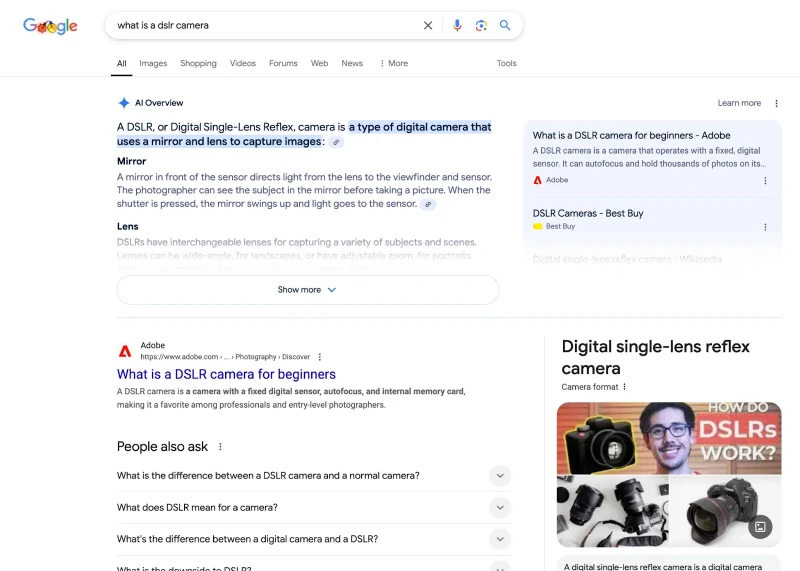The image size is (800, 571).
Task: Open thumbnail of DSLR with wide-angle lens
Action: coord(725,511)
